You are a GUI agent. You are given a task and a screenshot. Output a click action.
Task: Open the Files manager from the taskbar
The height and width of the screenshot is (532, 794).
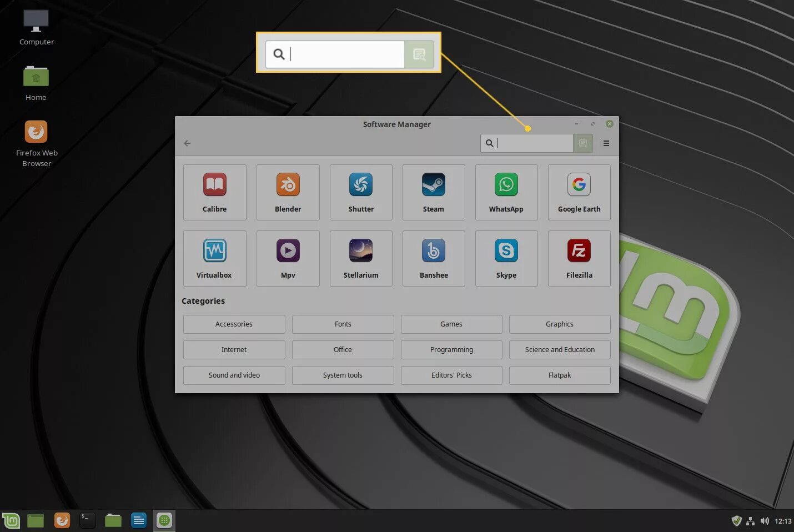click(x=113, y=520)
